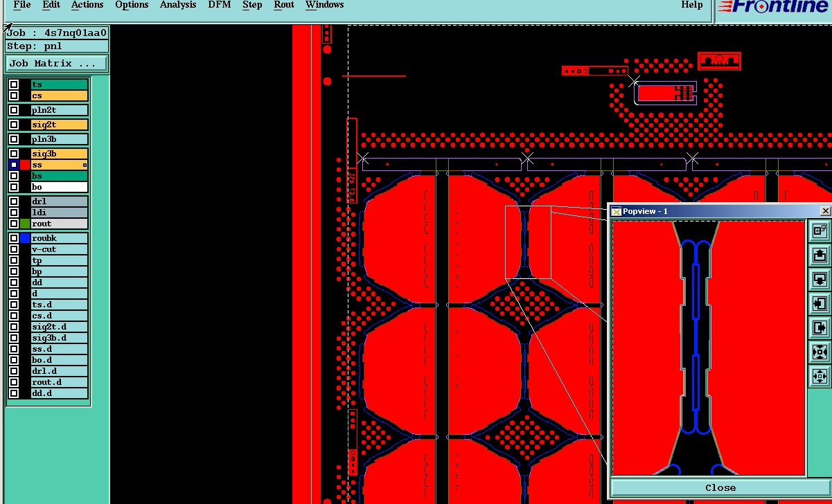Open the Actions menu
The width and height of the screenshot is (832, 504).
point(87,5)
